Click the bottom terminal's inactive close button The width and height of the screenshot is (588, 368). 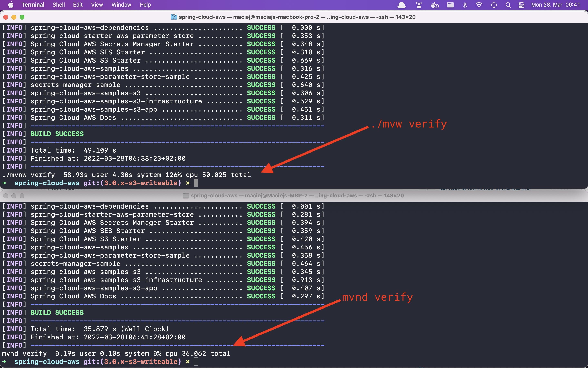click(6, 196)
